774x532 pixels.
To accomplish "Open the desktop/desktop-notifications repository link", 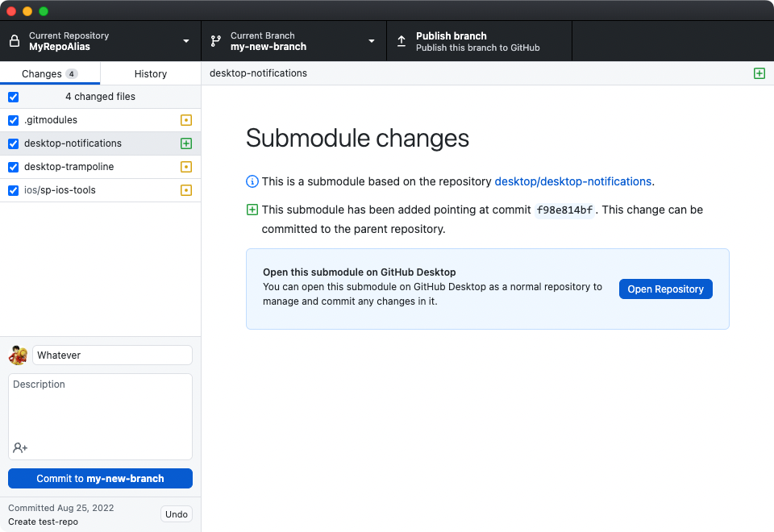I will [x=573, y=182].
